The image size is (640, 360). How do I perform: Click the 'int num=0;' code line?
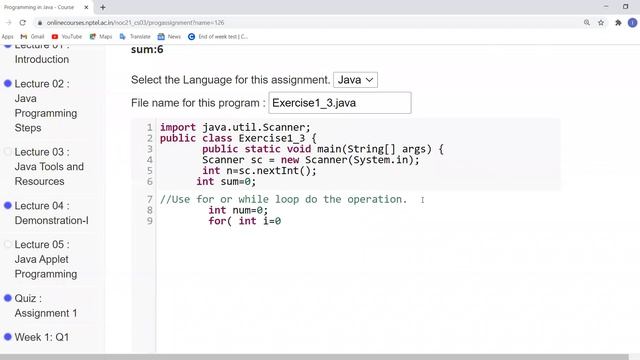click(x=238, y=210)
